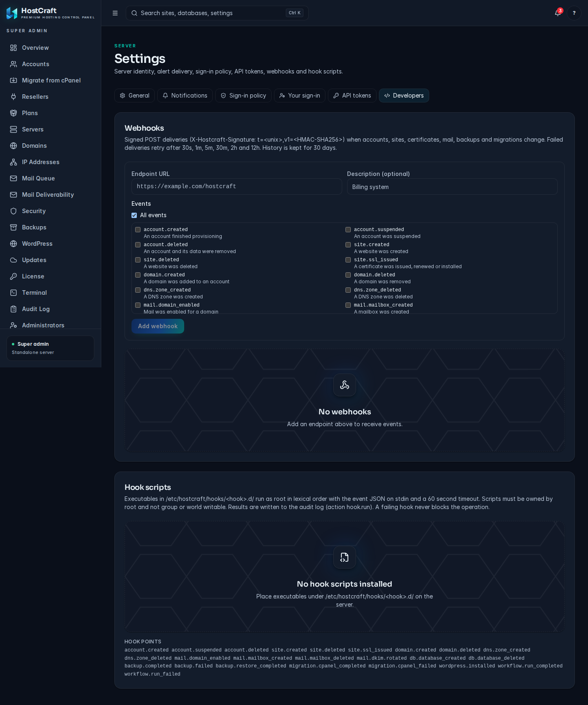This screenshot has width=588, height=705.
Task: Check the domain.deleted event checkbox
Action: tap(348, 275)
